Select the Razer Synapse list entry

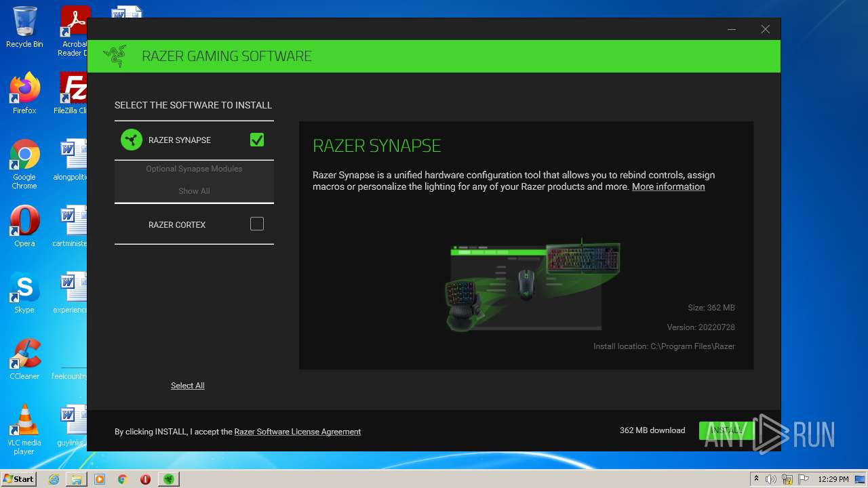click(194, 140)
